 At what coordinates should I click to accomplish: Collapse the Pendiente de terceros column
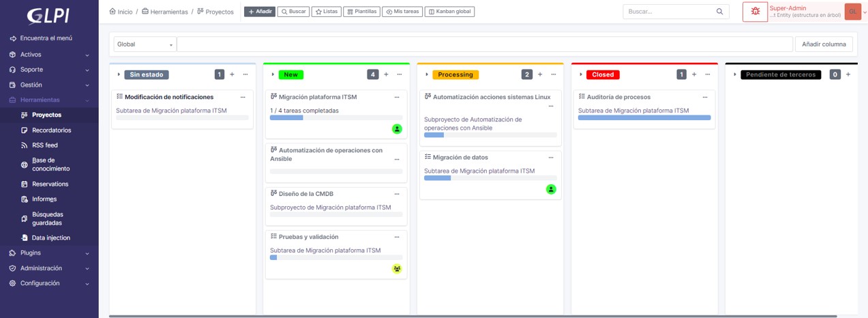pos(735,74)
